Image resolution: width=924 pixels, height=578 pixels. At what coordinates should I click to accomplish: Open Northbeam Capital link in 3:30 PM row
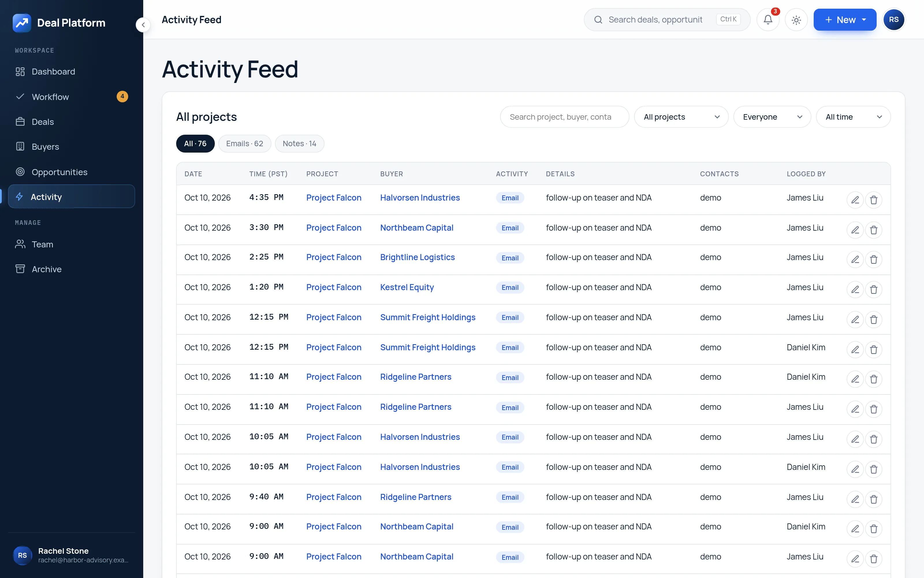coord(417,228)
